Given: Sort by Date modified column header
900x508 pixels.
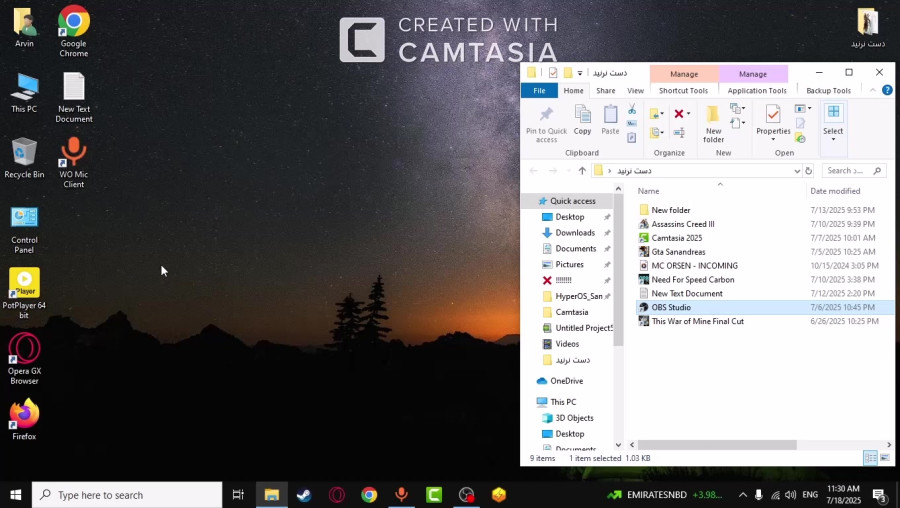Looking at the screenshot, I should 835,191.
